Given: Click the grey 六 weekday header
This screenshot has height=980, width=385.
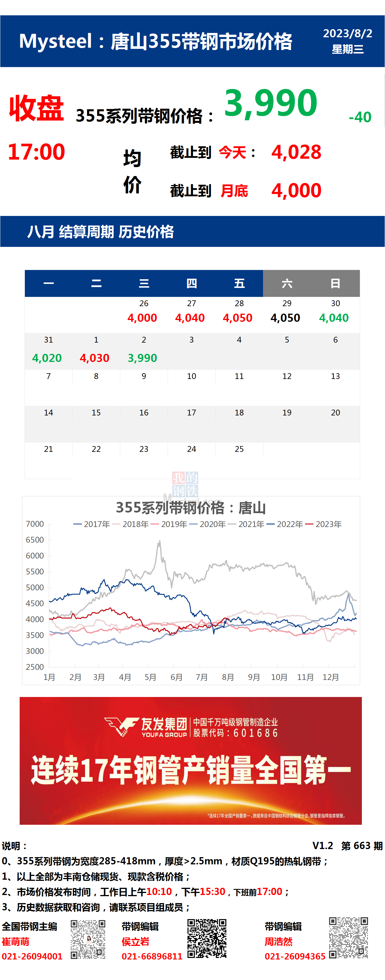Looking at the screenshot, I should point(287,283).
